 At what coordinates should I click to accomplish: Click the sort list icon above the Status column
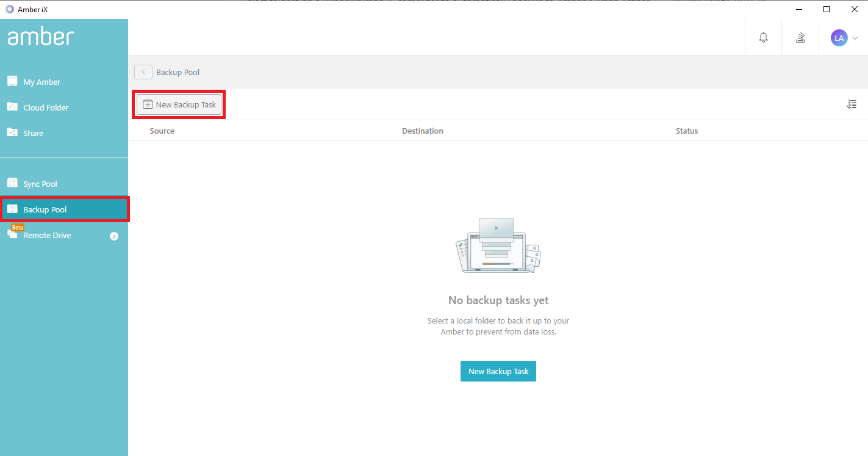pos(852,104)
